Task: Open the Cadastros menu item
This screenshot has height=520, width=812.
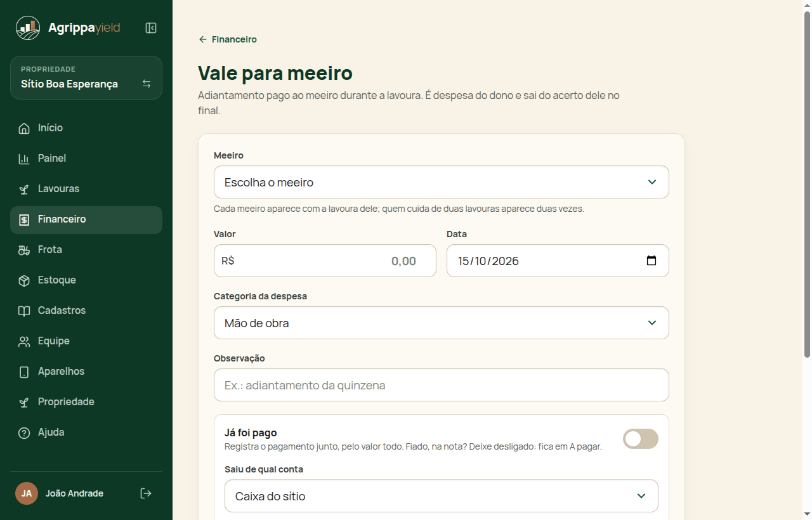Action: pyautogui.click(x=86, y=311)
